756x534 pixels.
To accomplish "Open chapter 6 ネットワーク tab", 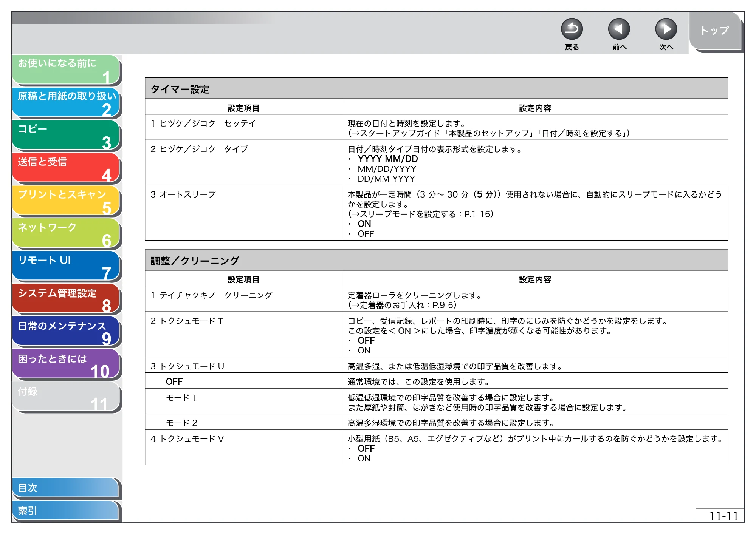I will click(66, 233).
